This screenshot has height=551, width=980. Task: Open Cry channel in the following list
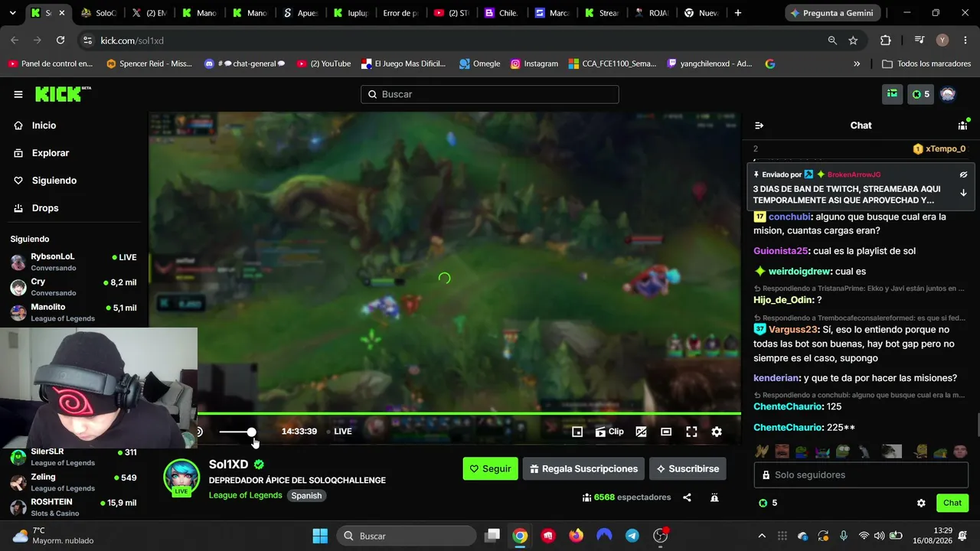(x=73, y=287)
